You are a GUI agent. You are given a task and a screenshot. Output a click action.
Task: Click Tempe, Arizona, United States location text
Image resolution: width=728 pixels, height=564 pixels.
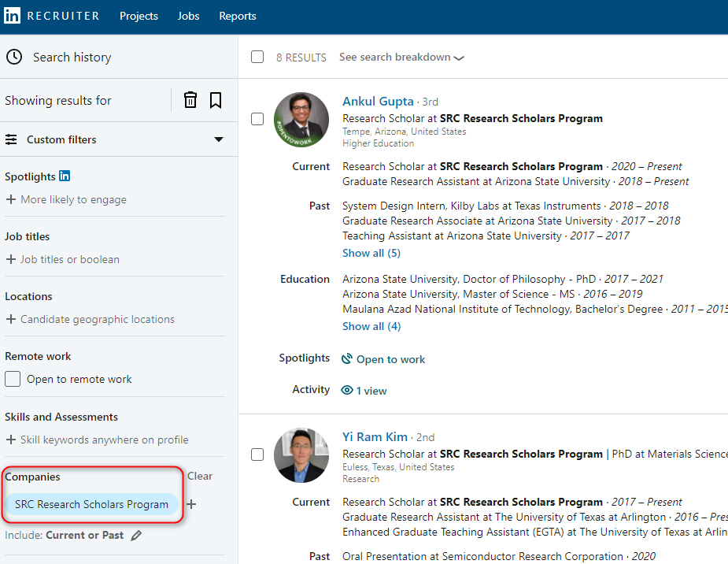405,132
